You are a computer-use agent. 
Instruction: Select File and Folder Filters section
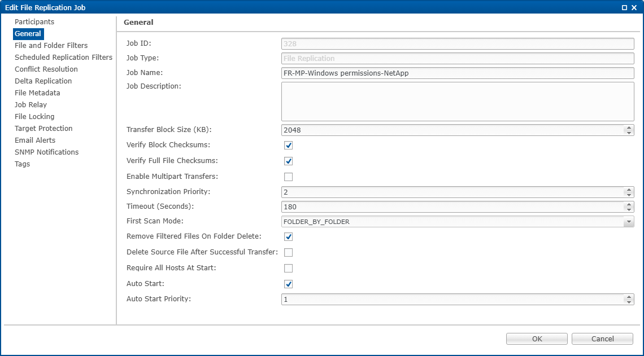point(51,46)
